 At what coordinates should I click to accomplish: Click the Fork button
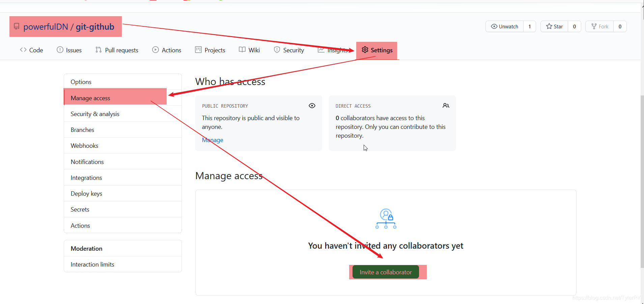(599, 26)
